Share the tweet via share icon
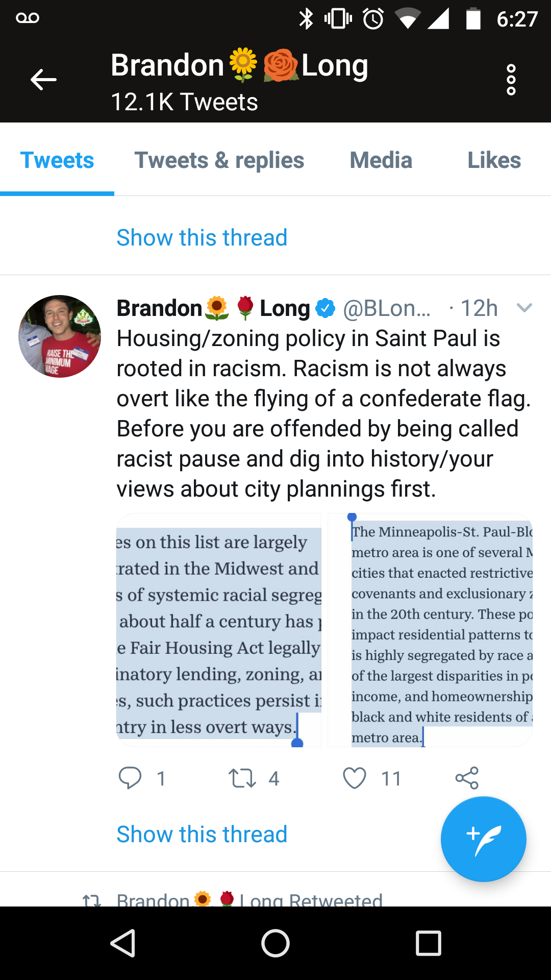The width and height of the screenshot is (551, 980). pos(467,778)
